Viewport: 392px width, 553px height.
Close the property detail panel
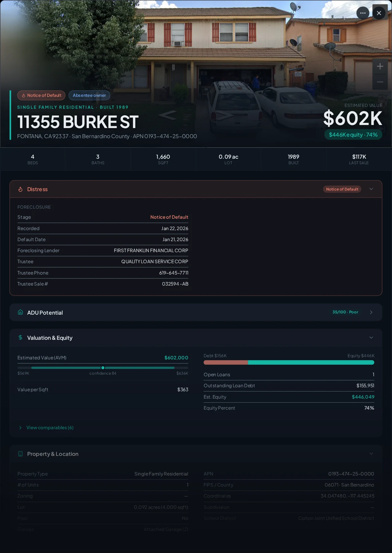379,13
